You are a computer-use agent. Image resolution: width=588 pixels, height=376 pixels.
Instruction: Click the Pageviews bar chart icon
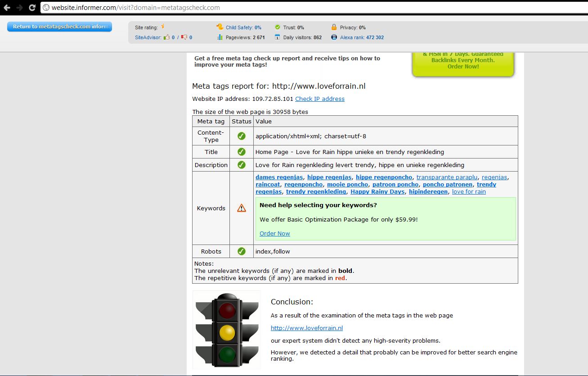(220, 37)
